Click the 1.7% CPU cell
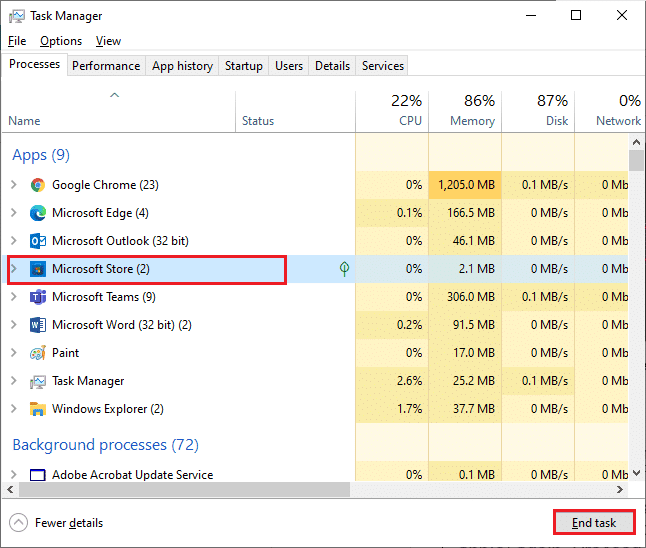Viewport: 646px width, 548px height. coord(392,409)
